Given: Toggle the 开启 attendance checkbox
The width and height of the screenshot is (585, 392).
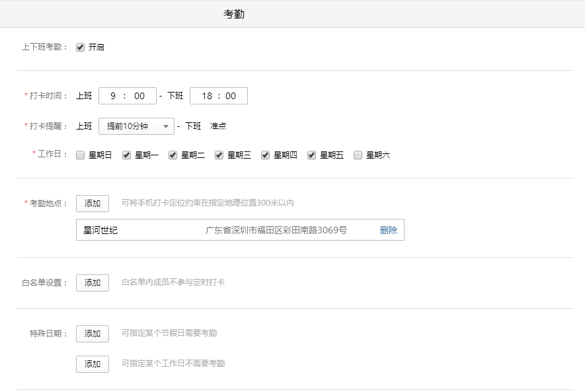Looking at the screenshot, I should tap(81, 48).
